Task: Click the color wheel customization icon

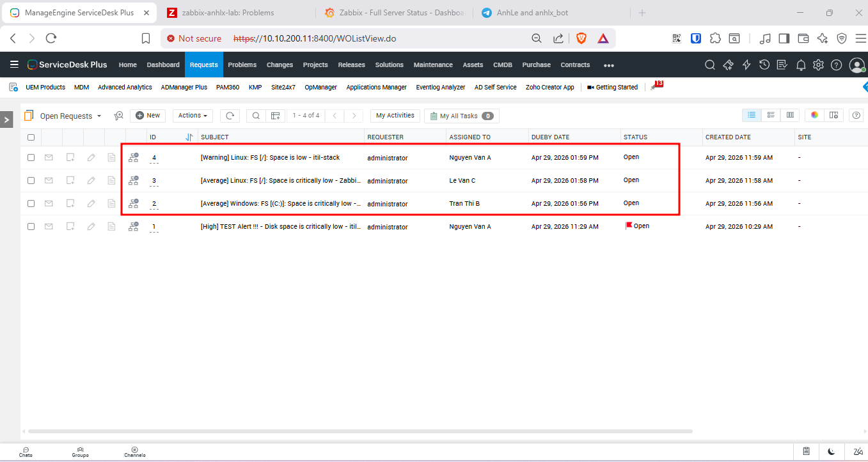Action: pyautogui.click(x=814, y=115)
